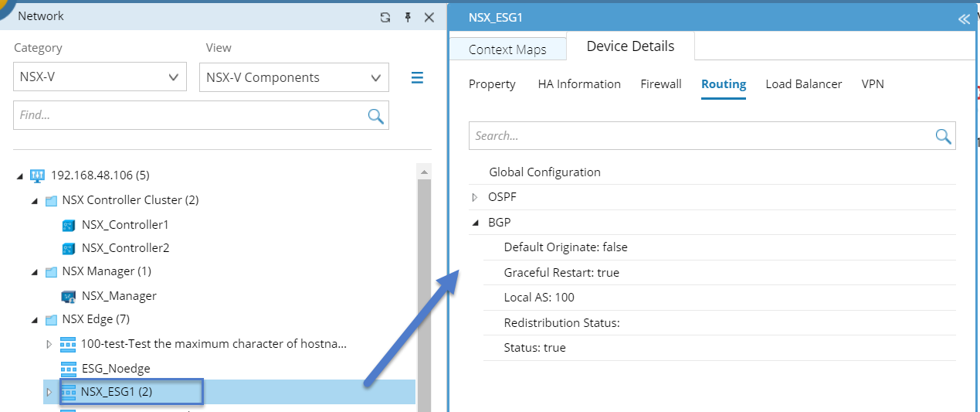980x412 pixels.
Task: Click the refresh icon in Network panel
Action: point(385,17)
